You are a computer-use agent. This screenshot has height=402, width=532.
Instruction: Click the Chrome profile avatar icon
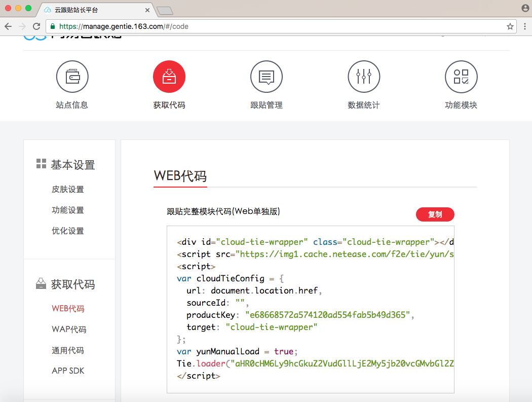point(525,8)
